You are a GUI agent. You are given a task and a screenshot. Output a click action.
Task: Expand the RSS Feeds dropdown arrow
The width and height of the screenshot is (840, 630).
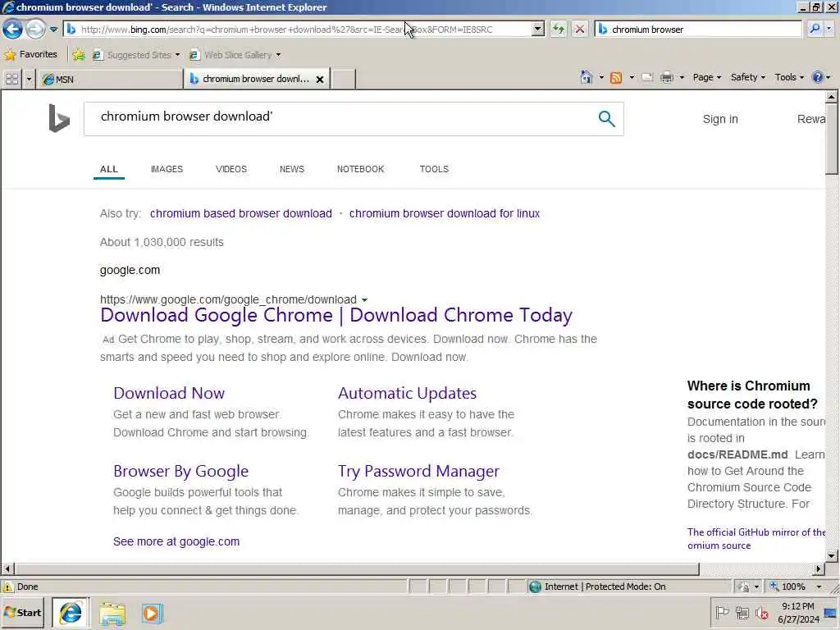pos(632,78)
